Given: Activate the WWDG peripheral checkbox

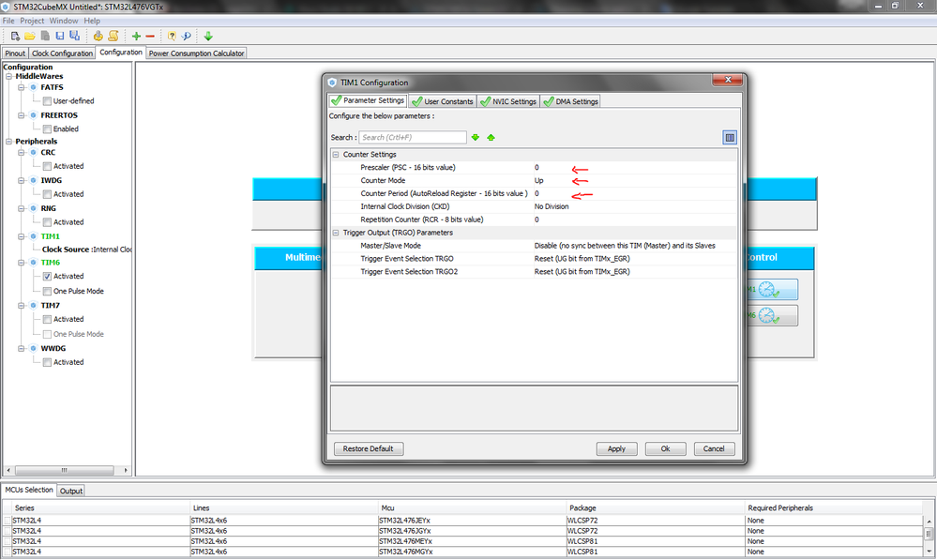Looking at the screenshot, I should (47, 362).
